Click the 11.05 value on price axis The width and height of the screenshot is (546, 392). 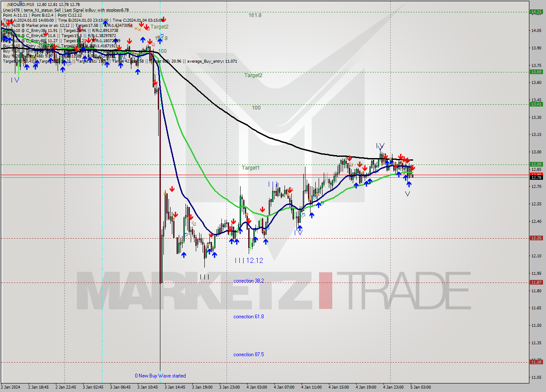[x=536, y=378]
